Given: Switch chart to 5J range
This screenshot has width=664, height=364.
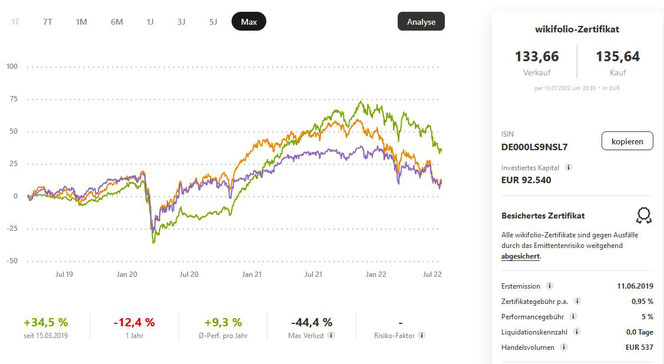Looking at the screenshot, I should click(213, 22).
